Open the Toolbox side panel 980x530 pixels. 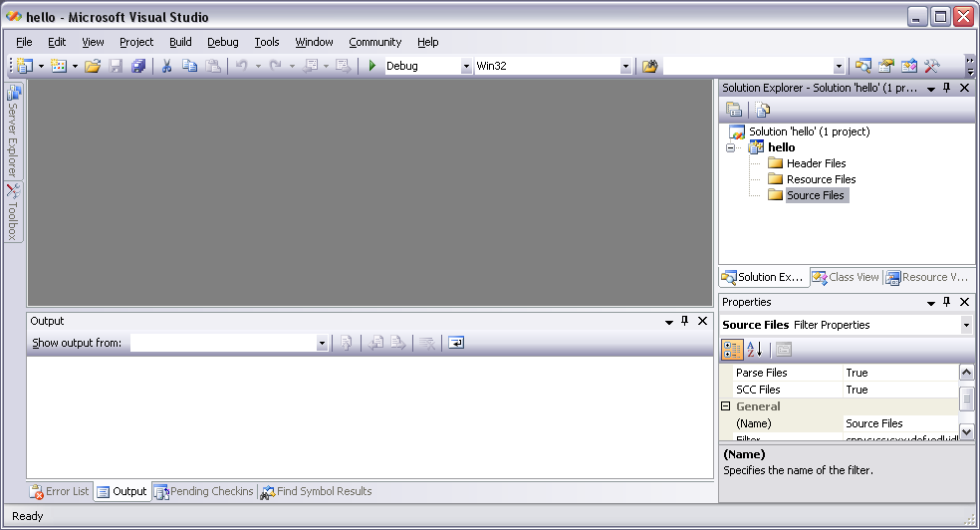[x=13, y=212]
